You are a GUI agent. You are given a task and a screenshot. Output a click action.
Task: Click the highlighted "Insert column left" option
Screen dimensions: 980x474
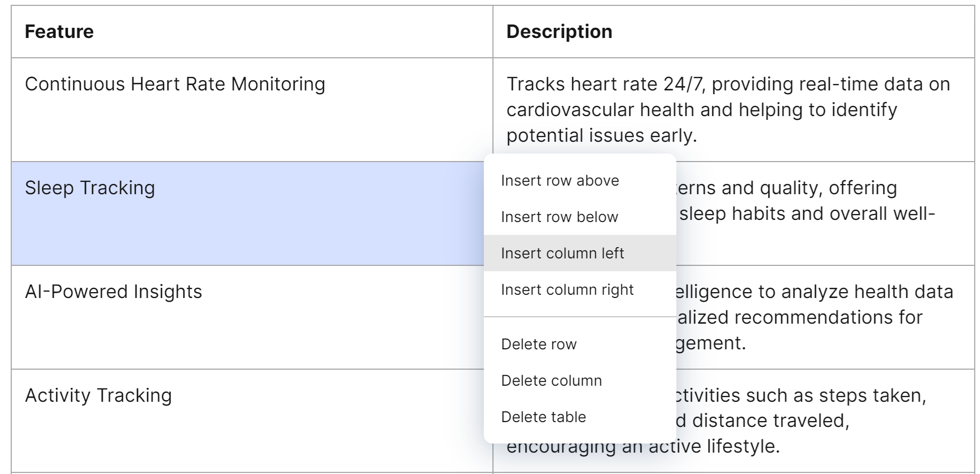pyautogui.click(x=562, y=253)
